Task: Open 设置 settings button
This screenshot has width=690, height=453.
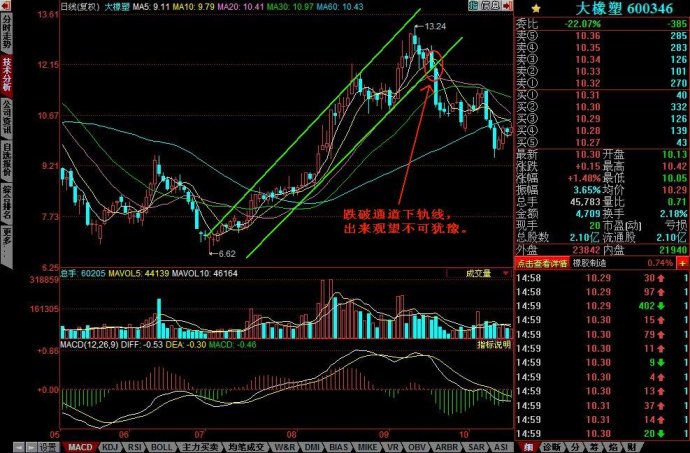Action: (x=48, y=447)
